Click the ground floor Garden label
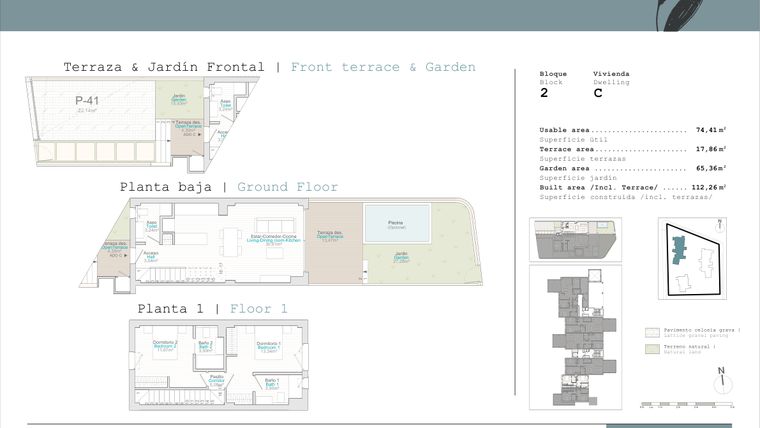 click(401, 257)
